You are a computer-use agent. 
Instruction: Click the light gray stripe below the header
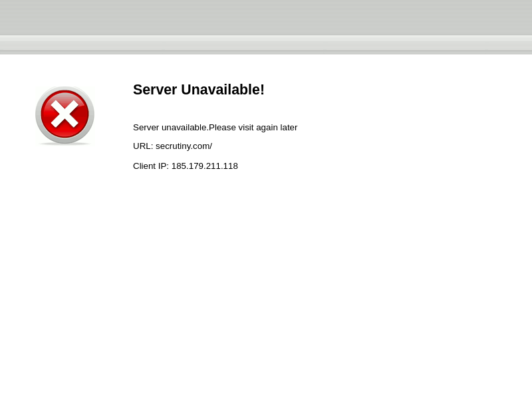point(266,44)
